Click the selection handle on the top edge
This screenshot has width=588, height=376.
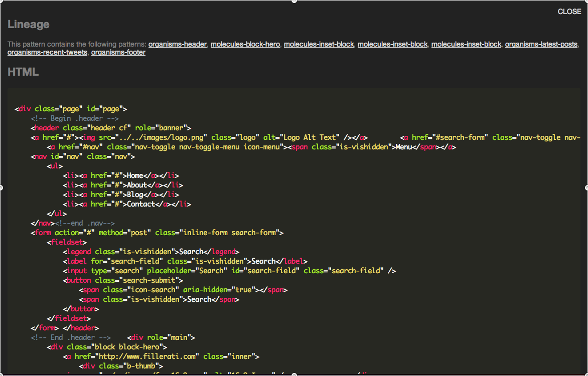click(x=294, y=1)
